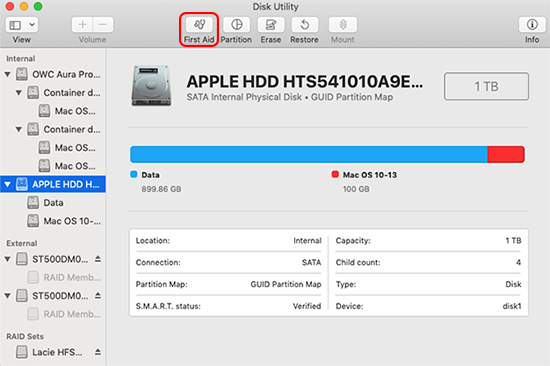Click the S.M.A.R.T. status Verified value
The height and width of the screenshot is (366, 550).
pyautogui.click(x=307, y=306)
